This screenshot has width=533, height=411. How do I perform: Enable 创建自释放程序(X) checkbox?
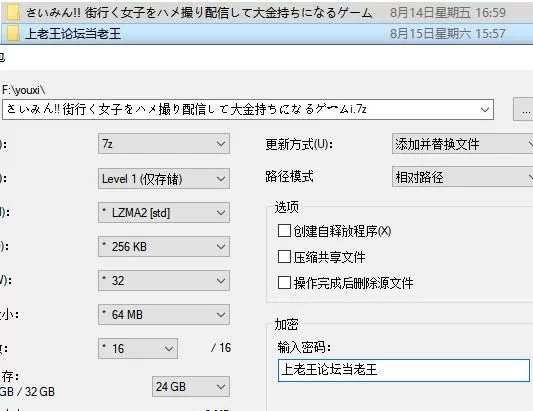click(x=284, y=231)
